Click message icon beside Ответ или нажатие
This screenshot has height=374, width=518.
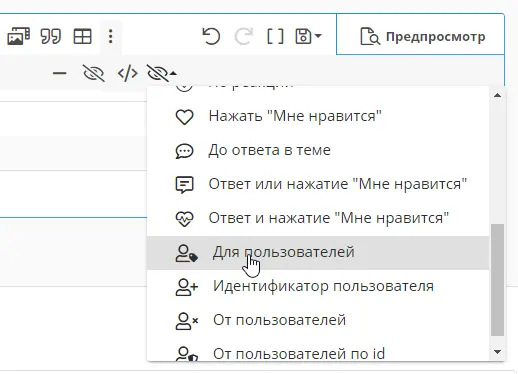click(184, 185)
